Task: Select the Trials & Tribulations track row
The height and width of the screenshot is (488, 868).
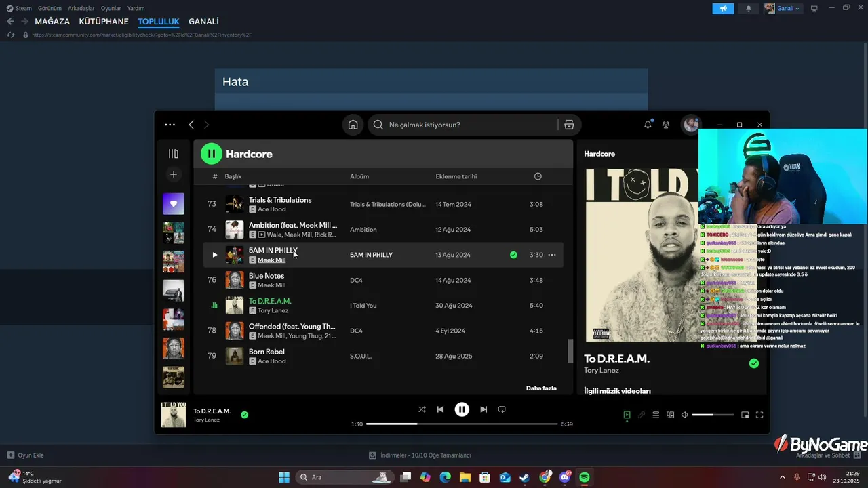Action: click(x=384, y=204)
